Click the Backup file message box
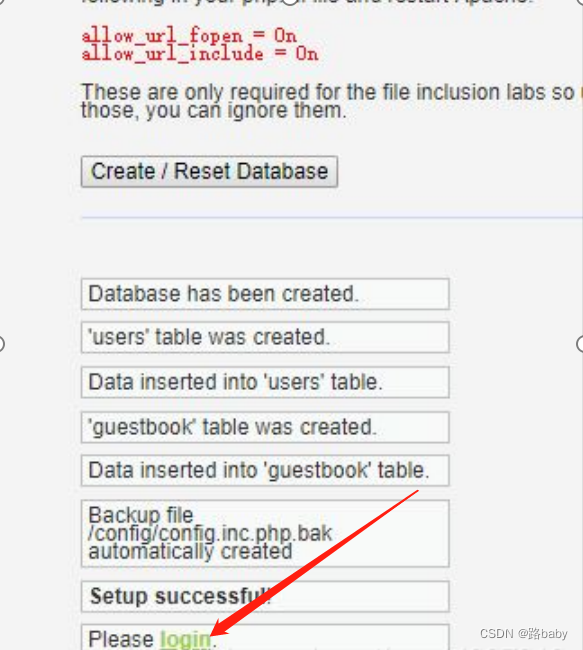Screen dimensions: 583x650 (x=265, y=534)
